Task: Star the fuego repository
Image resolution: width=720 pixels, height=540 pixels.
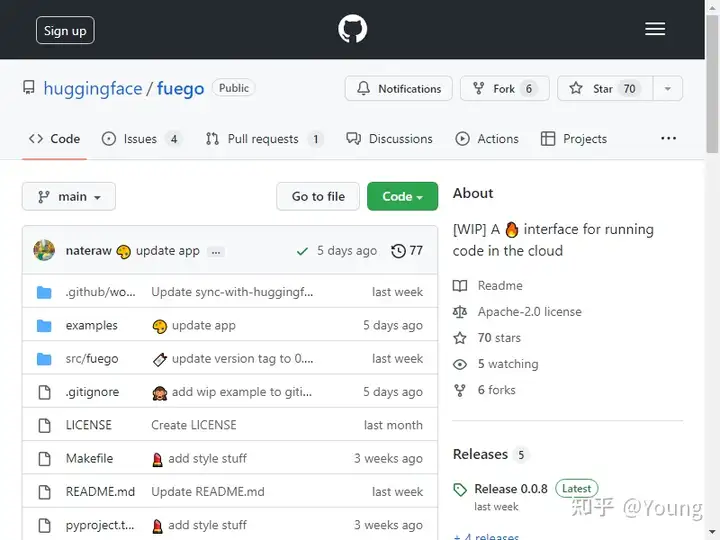Action: [605, 88]
